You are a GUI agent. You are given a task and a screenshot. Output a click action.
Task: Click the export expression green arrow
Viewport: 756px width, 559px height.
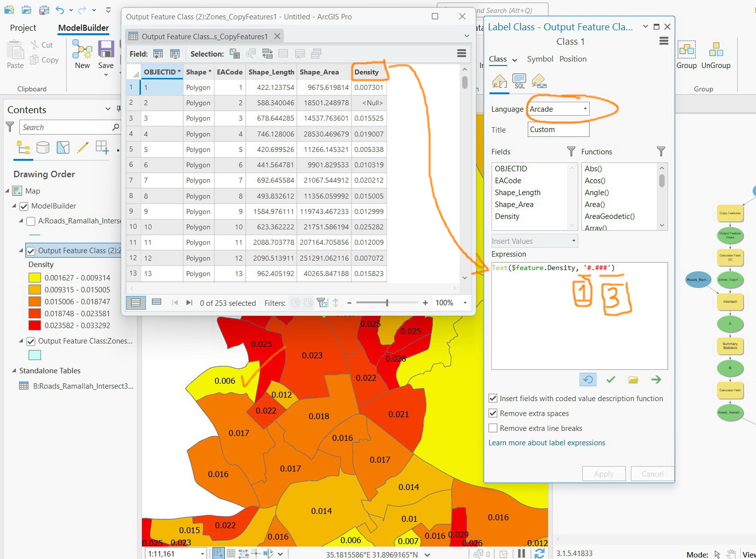656,380
